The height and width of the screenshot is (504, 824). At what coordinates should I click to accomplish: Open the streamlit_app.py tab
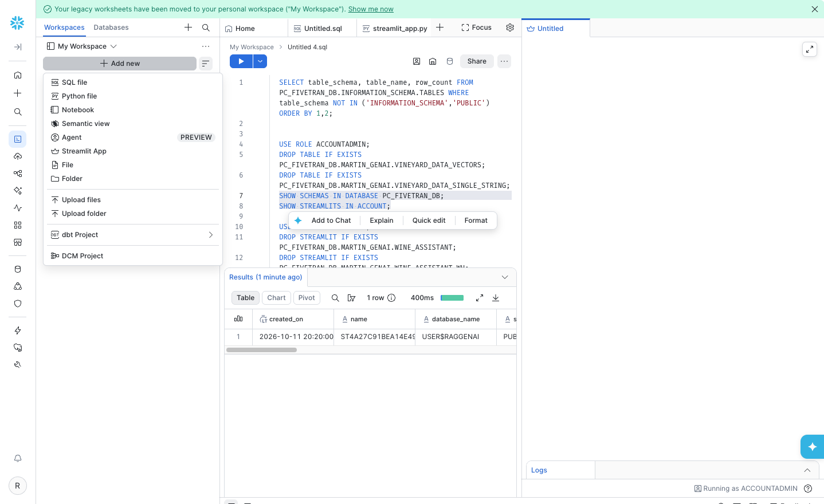pyautogui.click(x=395, y=28)
